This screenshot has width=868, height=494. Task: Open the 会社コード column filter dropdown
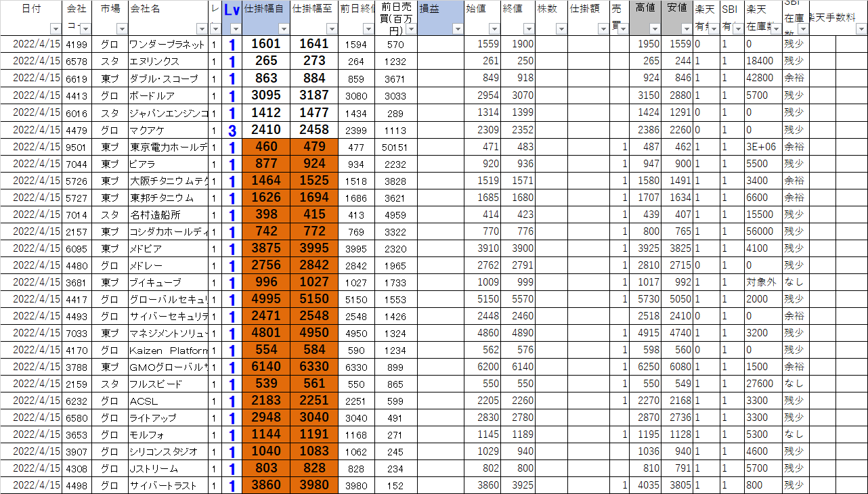point(86,29)
